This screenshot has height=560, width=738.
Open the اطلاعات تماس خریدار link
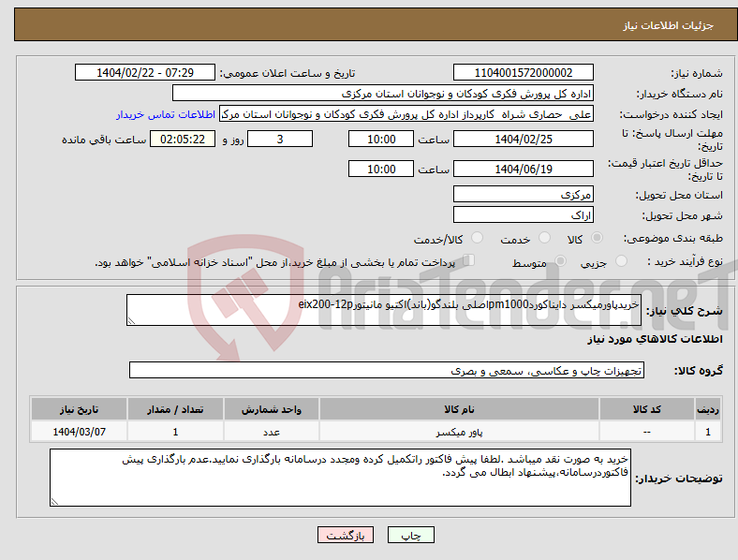166,114
